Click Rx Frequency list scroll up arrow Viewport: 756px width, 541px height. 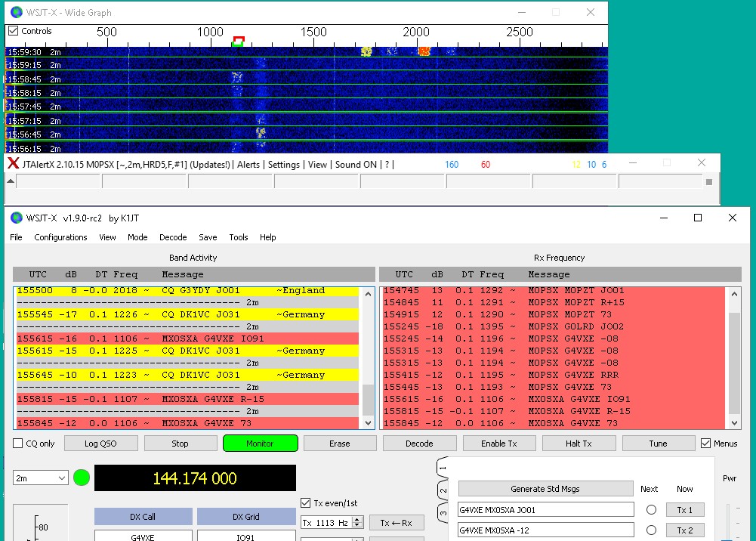(734, 294)
